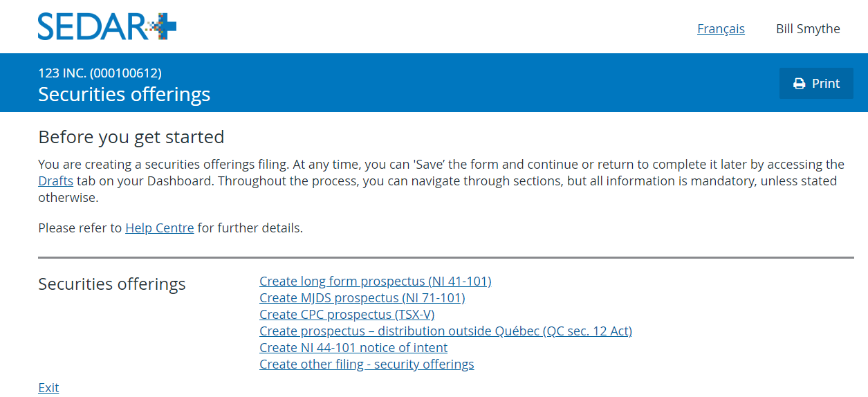
Task: Click the printer icon in the blue banner
Action: [x=800, y=84]
